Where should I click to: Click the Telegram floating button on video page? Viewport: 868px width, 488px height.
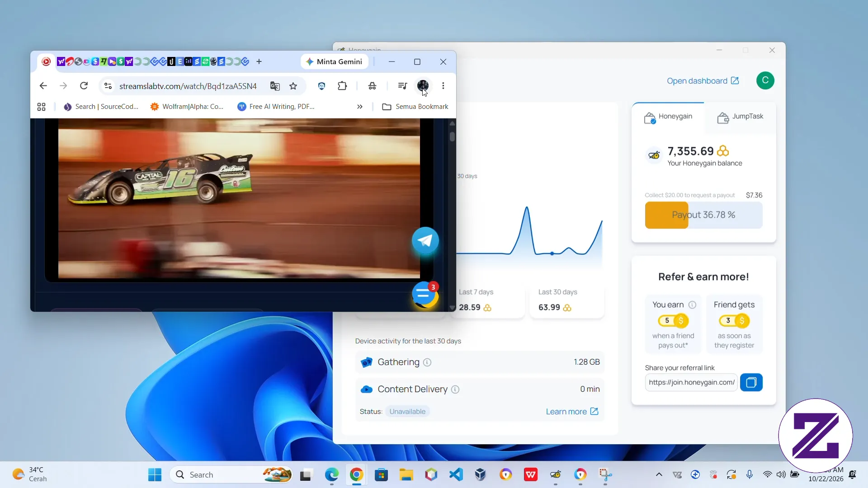point(425,240)
